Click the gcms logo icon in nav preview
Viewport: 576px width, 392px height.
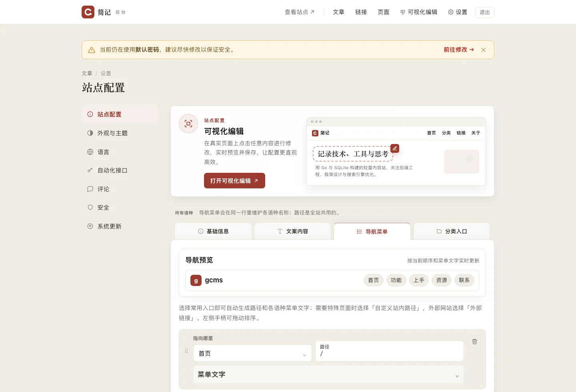click(196, 280)
